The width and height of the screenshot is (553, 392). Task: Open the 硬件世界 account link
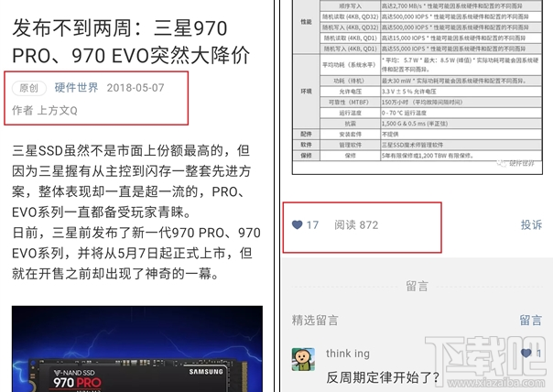pyautogui.click(x=76, y=88)
